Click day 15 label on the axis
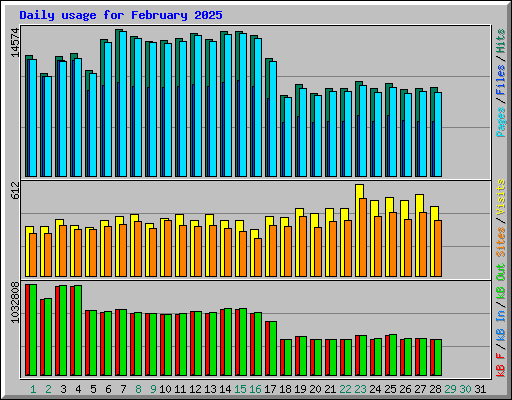This screenshot has width=512, height=400. point(240,389)
